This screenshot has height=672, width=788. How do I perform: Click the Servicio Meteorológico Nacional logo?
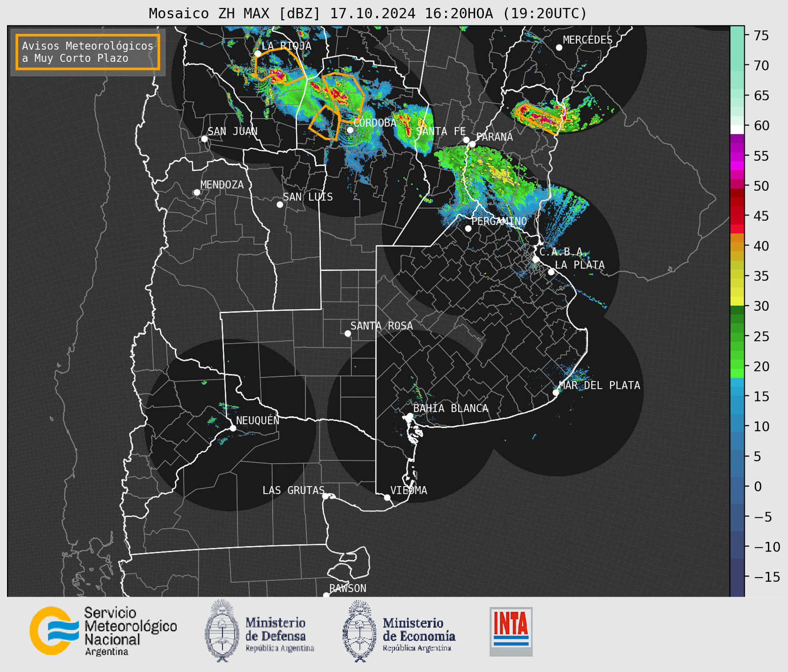click(103, 631)
